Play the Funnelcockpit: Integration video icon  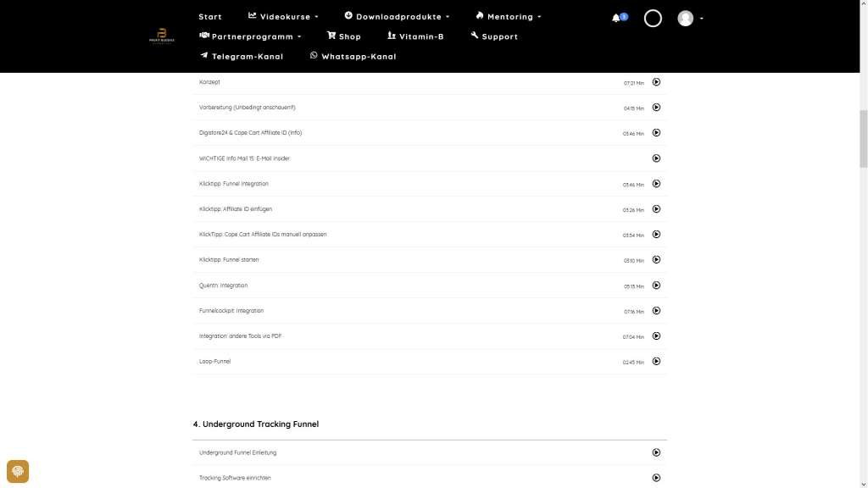(x=656, y=311)
